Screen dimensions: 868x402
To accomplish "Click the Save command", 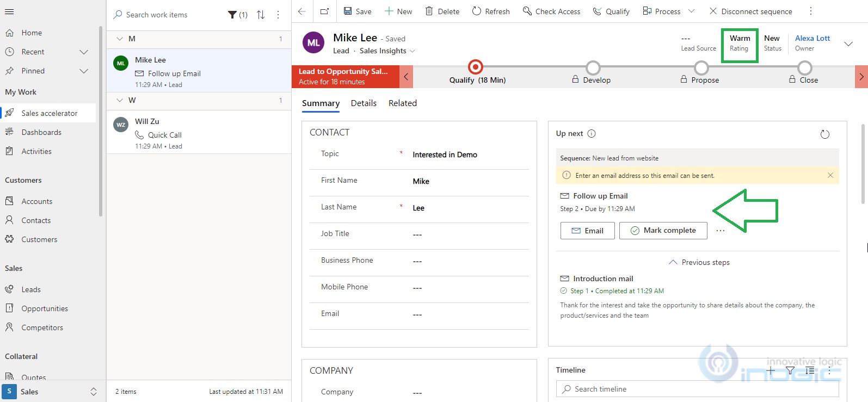I will click(358, 11).
